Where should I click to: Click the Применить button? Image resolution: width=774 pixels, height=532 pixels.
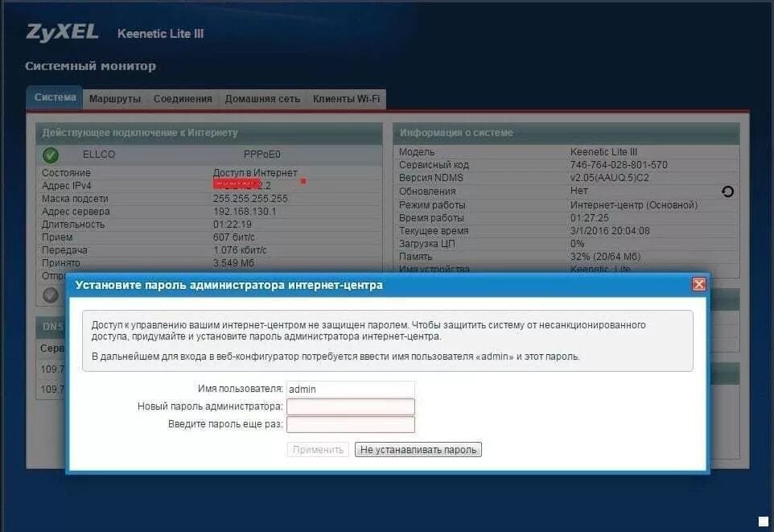(x=318, y=450)
